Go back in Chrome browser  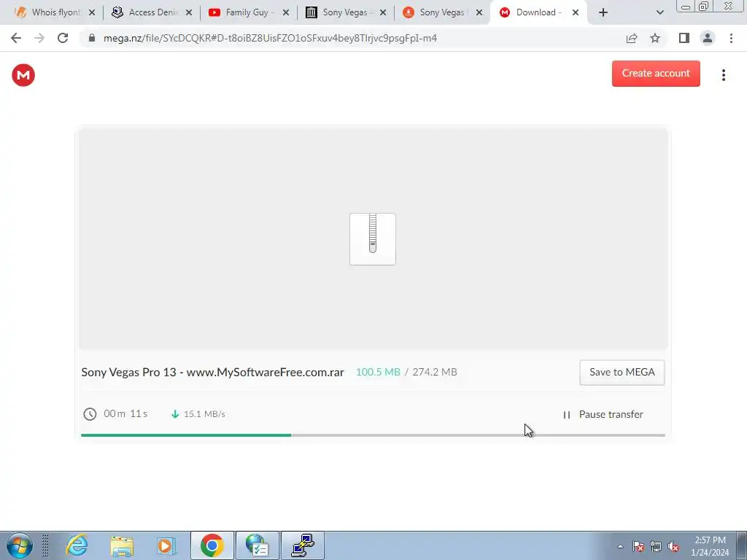(16, 38)
